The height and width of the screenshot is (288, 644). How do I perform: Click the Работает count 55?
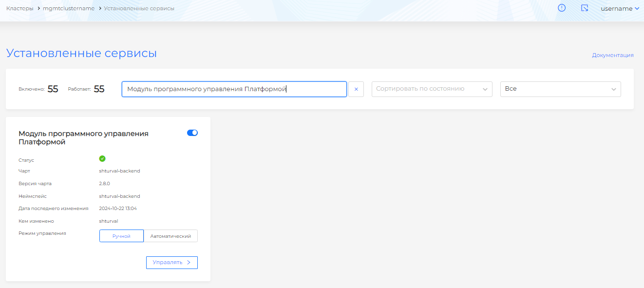click(x=99, y=89)
